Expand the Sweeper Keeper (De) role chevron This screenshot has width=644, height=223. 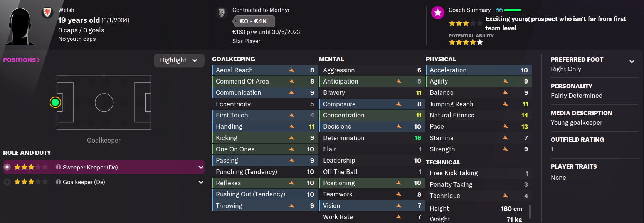tap(201, 167)
